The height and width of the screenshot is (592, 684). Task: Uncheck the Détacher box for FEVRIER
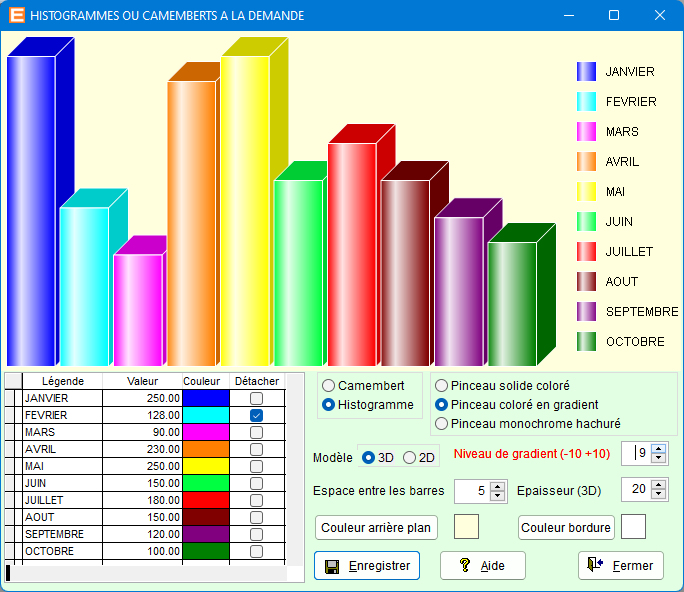[256, 415]
